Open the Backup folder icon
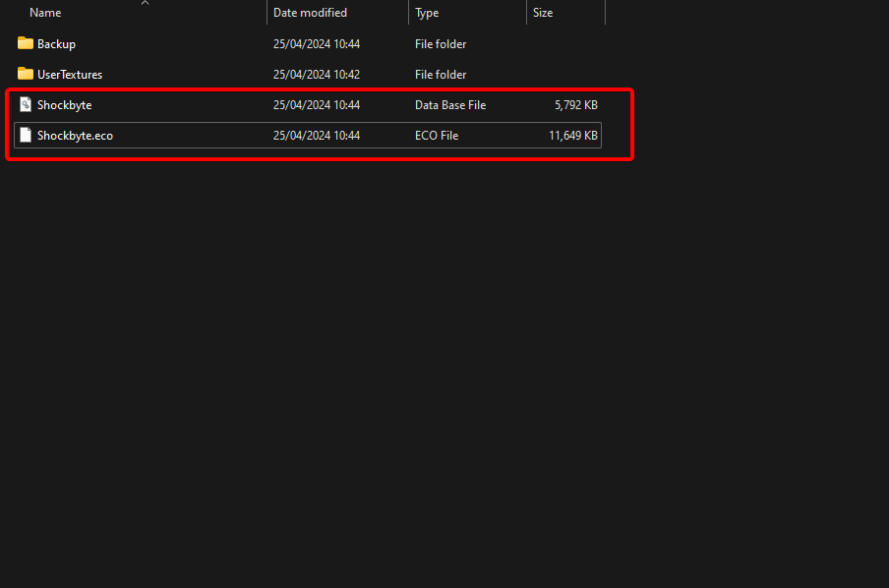Image resolution: width=889 pixels, height=588 pixels. tap(25, 43)
